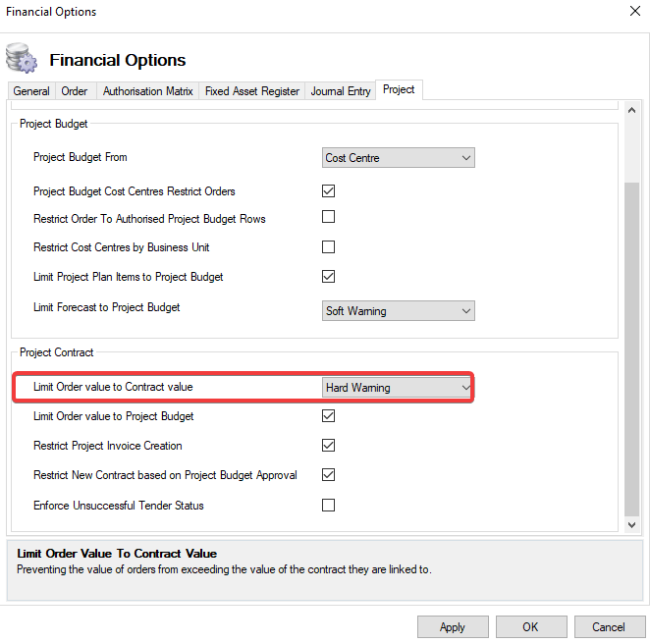Open Limit Order value to Contract value dropdown
The image size is (650, 644).
[399, 388]
